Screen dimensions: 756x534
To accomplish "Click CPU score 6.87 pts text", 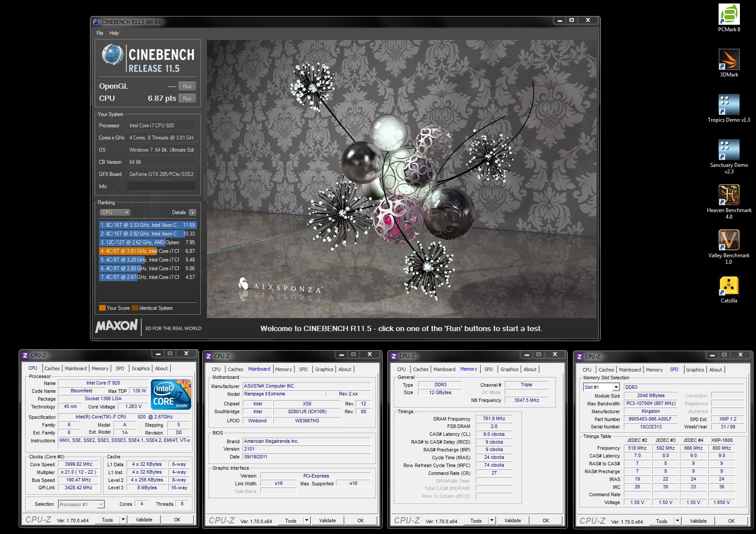I will [162, 98].
